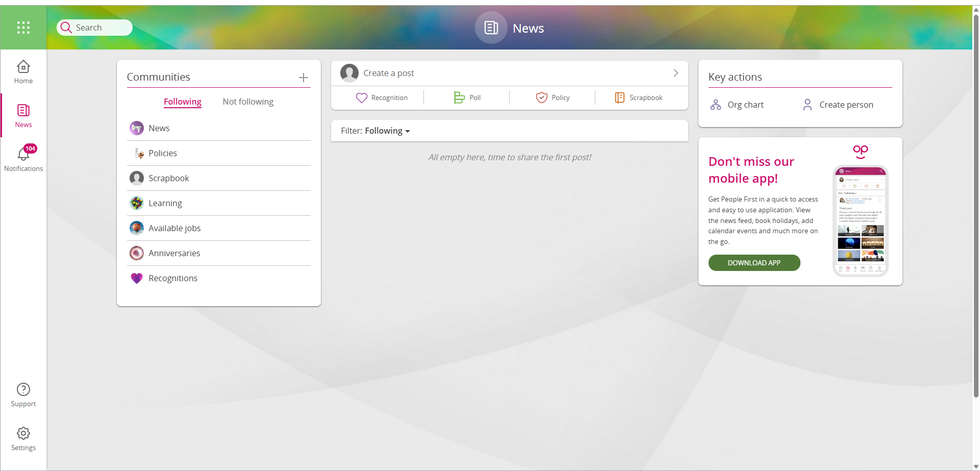Create a Recognition post
The image size is (980, 471).
[x=382, y=97]
